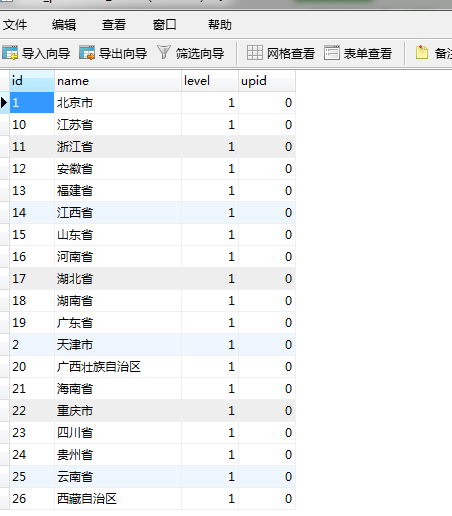Select the id cell with value 22
The width and height of the screenshot is (452, 516).
click(x=32, y=411)
